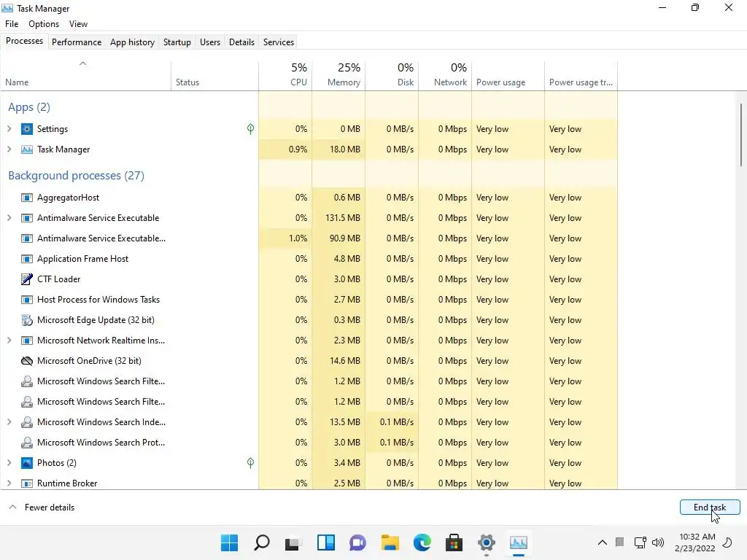This screenshot has height=560, width=747.
Task: Click the Microsoft OneDrive cloud icon
Action: (x=27, y=361)
